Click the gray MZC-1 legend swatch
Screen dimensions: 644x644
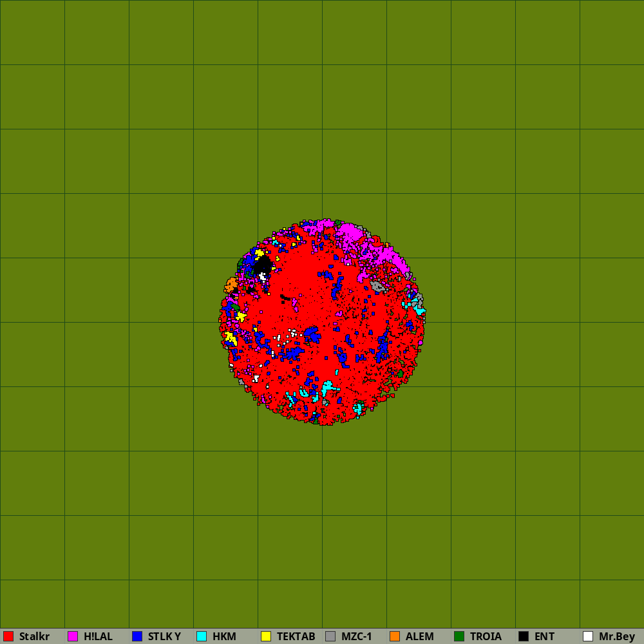tap(330, 636)
